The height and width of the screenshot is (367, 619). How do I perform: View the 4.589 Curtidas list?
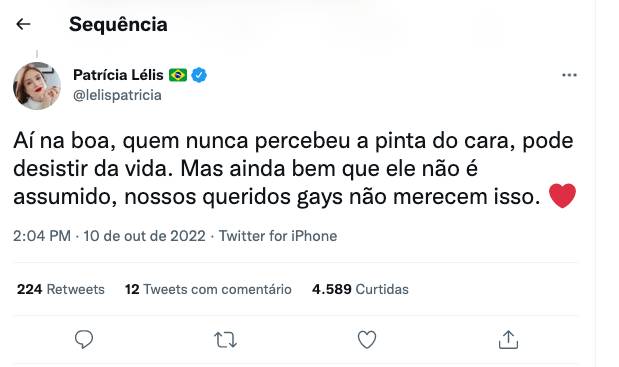[x=360, y=289]
